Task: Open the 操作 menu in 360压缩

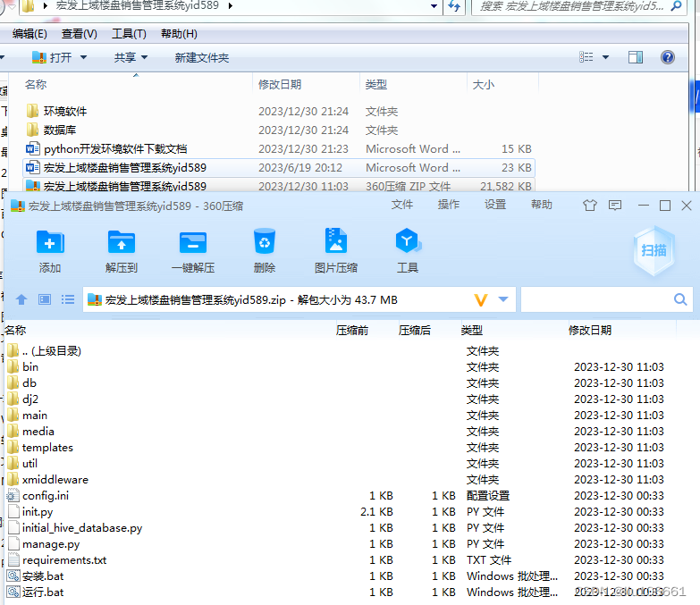Action: point(449,205)
